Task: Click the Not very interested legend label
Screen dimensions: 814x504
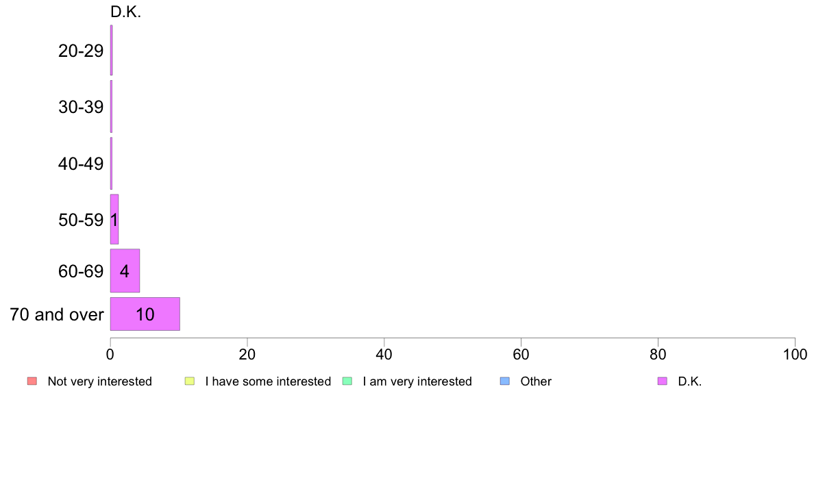Action: (99, 381)
